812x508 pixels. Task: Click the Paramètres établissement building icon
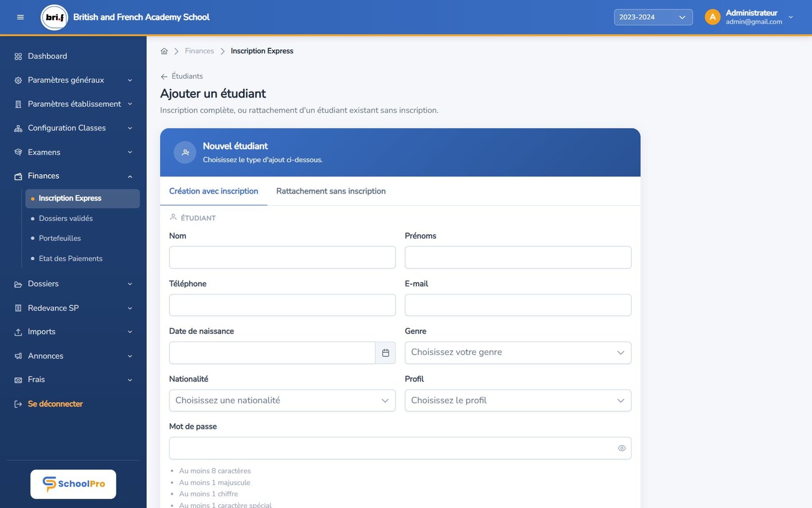click(x=18, y=104)
